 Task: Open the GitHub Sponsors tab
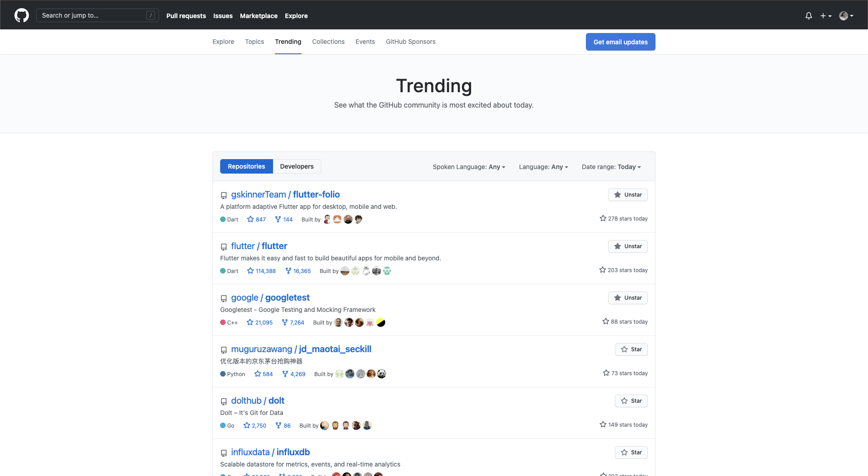pyautogui.click(x=410, y=42)
